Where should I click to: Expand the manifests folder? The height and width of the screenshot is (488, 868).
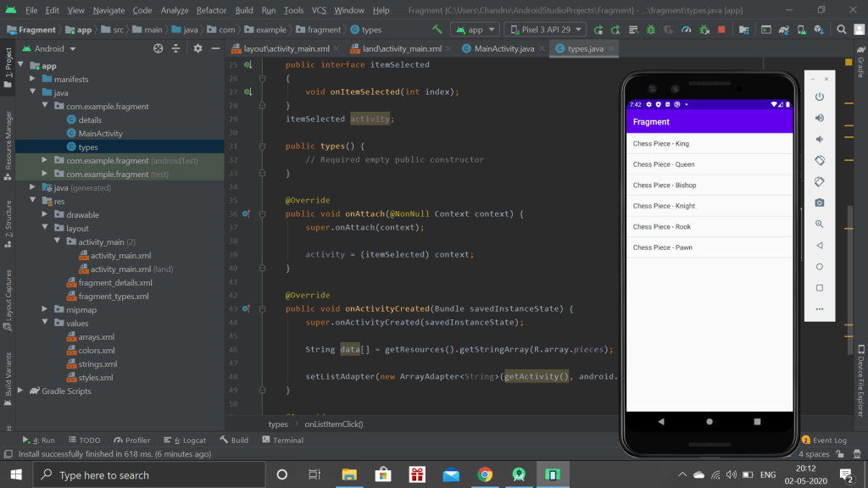point(33,80)
